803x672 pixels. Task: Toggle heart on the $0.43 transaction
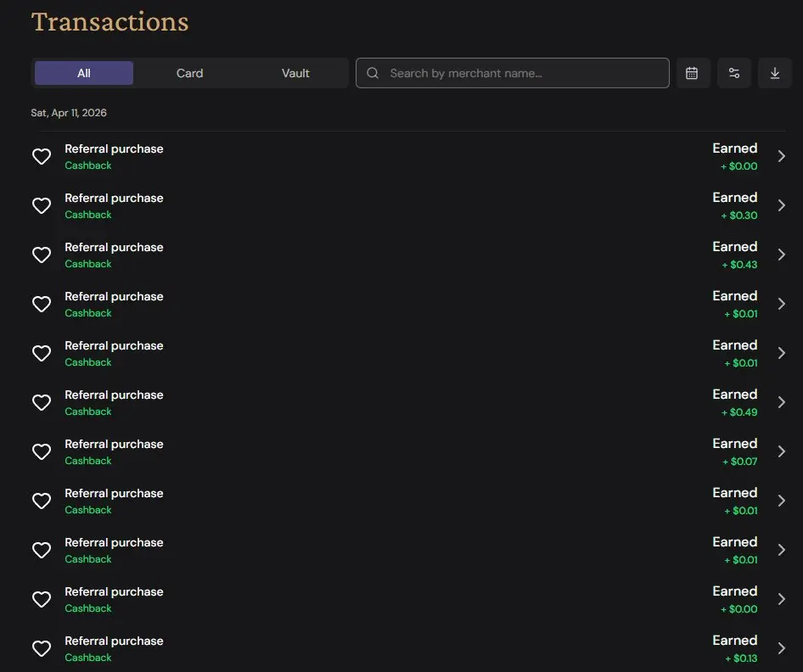[x=42, y=255]
